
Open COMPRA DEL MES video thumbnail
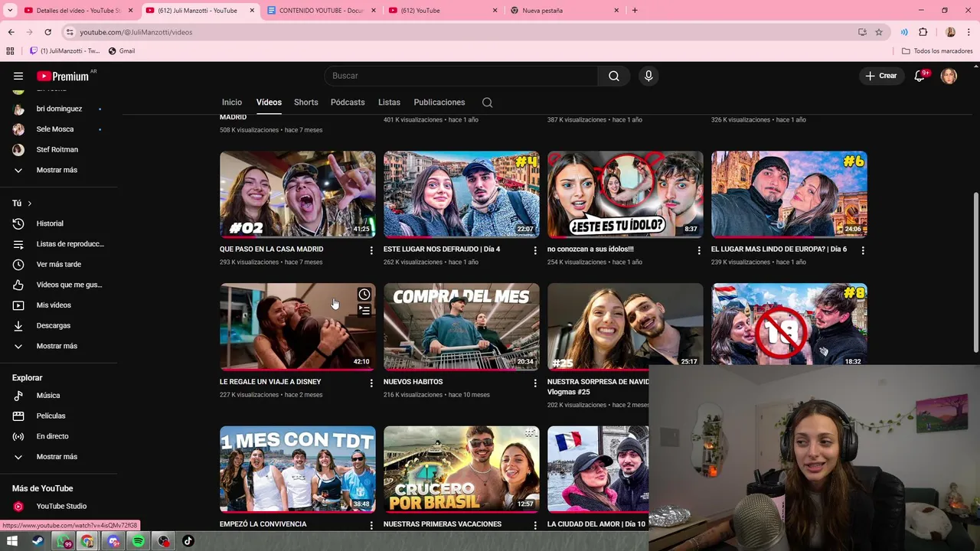(x=462, y=327)
